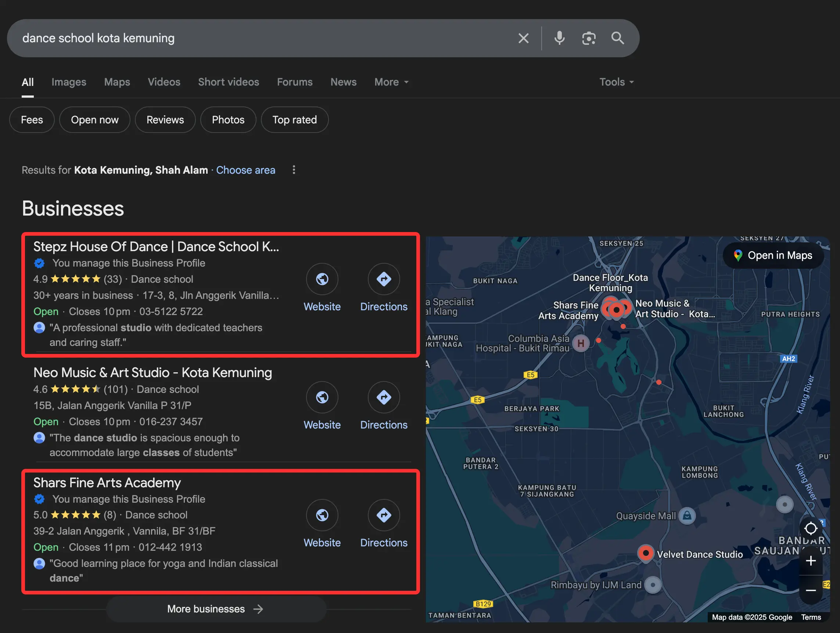
Task: Click Open in Maps button
Action: pos(773,256)
